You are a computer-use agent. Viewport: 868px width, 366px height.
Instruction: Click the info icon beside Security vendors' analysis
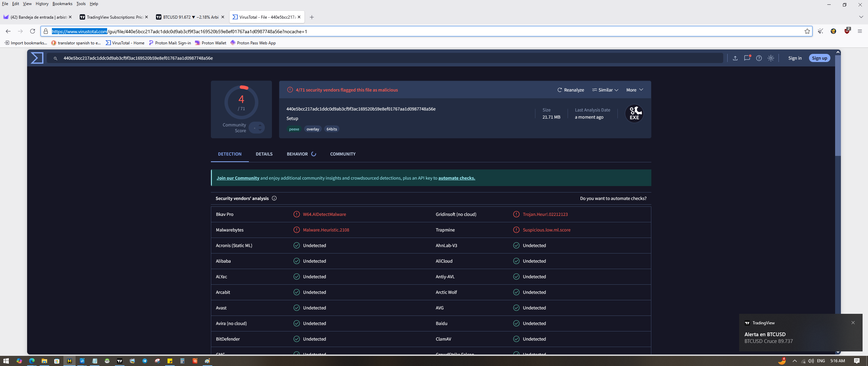pos(274,198)
